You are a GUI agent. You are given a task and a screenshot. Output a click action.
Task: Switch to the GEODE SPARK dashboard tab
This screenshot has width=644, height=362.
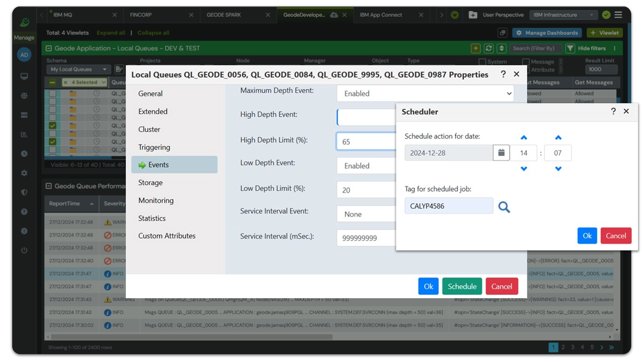tap(224, 15)
